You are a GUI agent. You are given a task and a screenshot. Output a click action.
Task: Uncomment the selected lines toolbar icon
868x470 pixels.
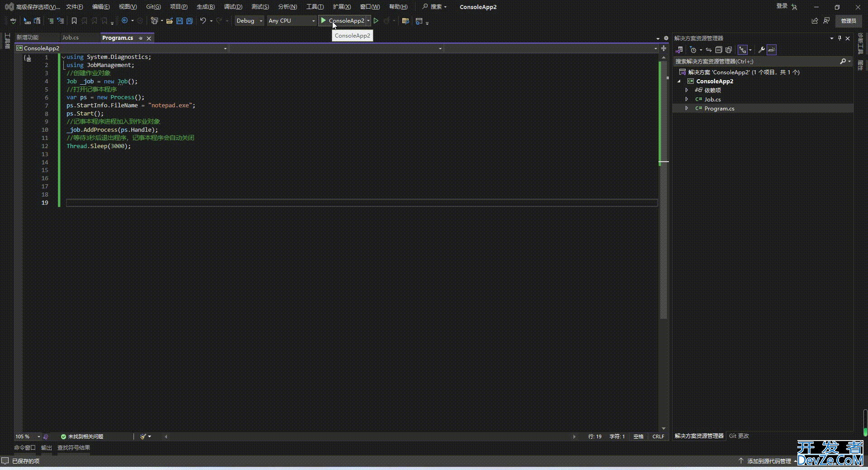pyautogui.click(x=60, y=21)
